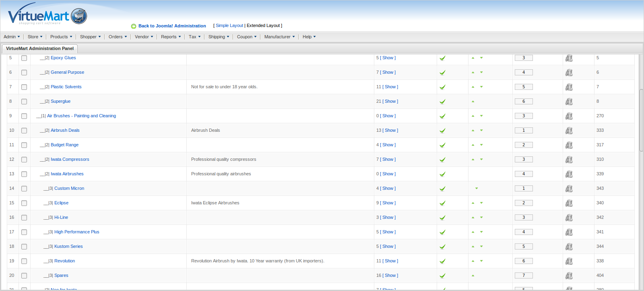
Task: Open the Store dropdown menu
Action: [35, 37]
